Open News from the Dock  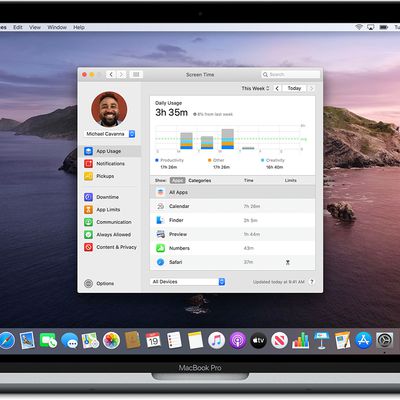point(279,341)
